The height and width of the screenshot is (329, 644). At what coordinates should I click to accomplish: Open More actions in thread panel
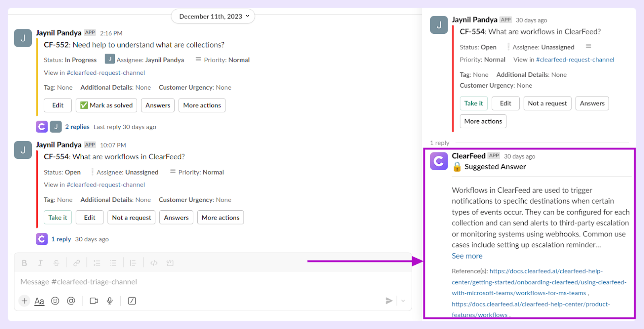(483, 121)
